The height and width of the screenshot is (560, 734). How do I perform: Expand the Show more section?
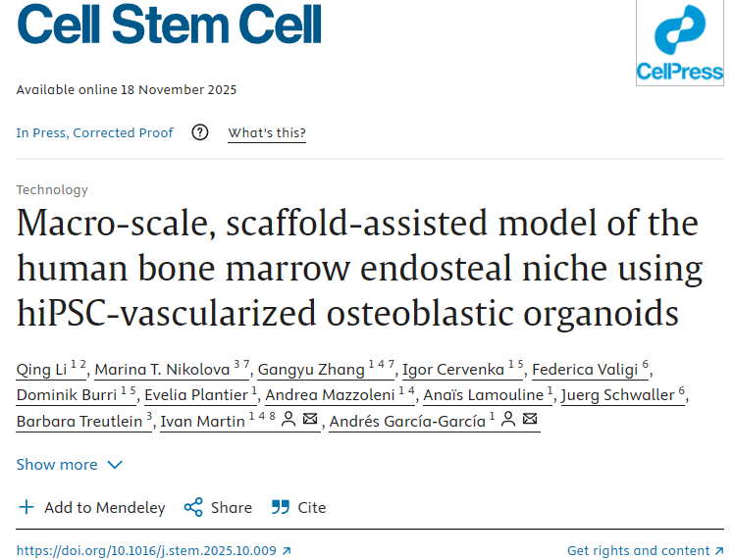(x=57, y=464)
